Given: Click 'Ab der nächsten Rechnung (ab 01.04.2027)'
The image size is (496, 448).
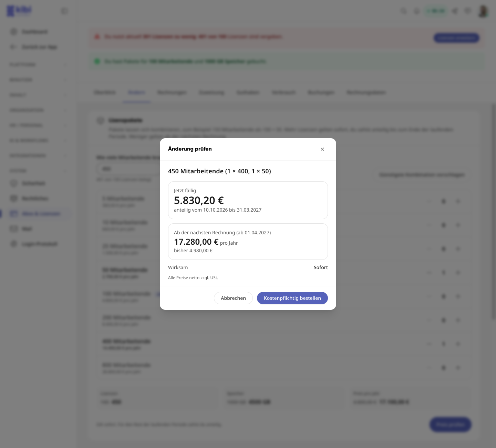Looking at the screenshot, I should [x=222, y=233].
